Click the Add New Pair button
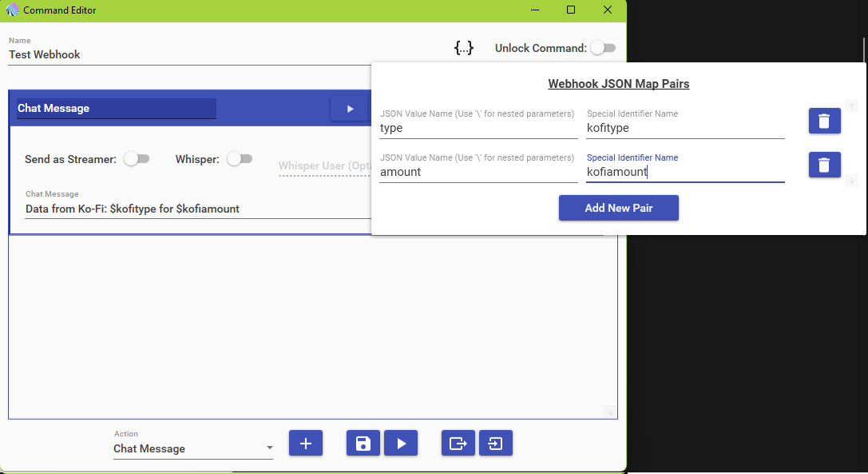 point(618,208)
